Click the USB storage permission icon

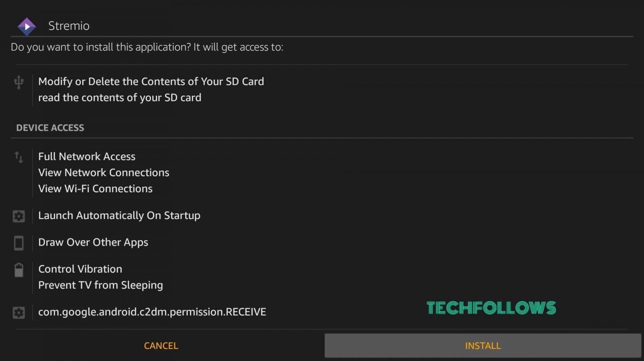click(19, 82)
